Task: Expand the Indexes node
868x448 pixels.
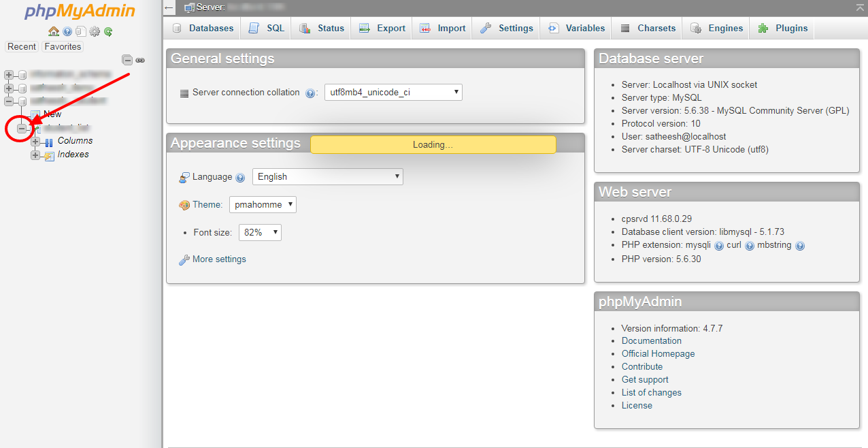Action: tap(35, 155)
